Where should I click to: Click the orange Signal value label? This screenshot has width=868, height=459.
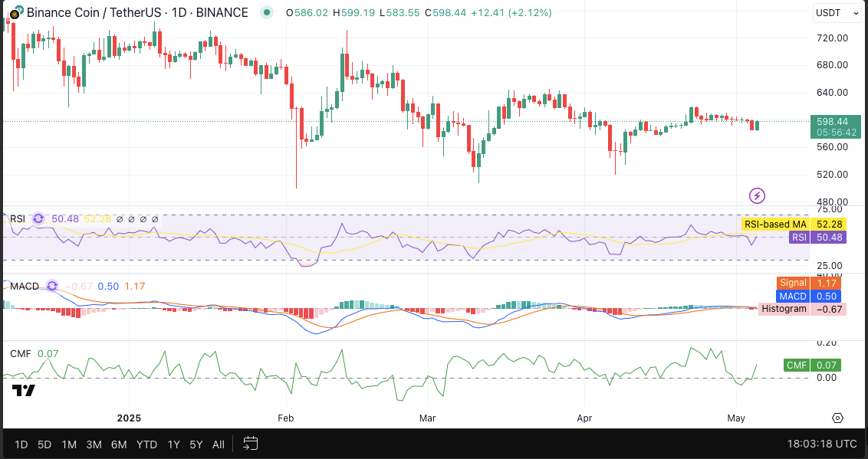[809, 284]
